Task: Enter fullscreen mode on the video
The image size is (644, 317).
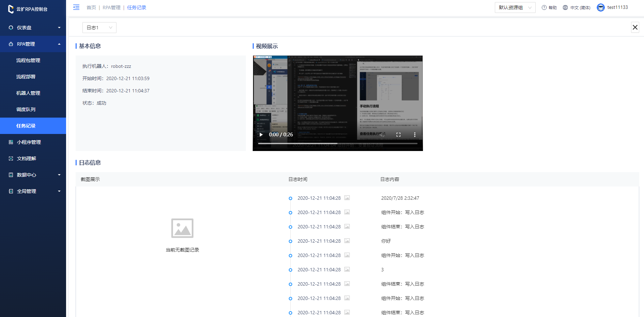Action: tap(398, 135)
